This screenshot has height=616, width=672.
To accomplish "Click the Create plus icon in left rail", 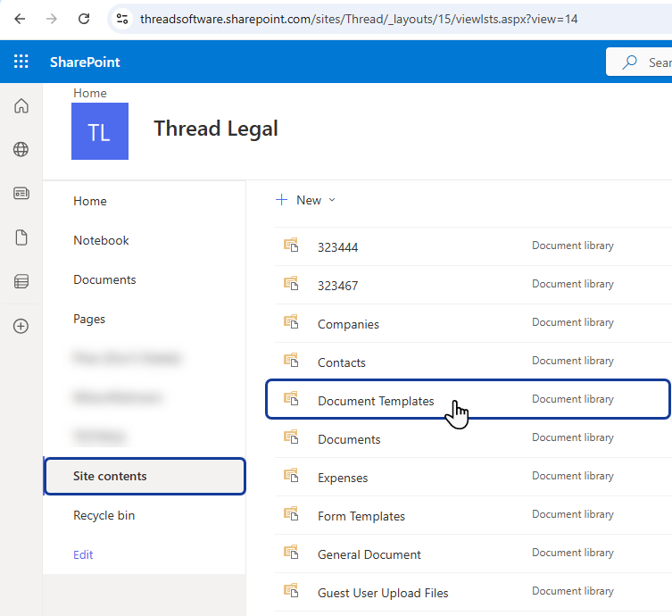I will pyautogui.click(x=21, y=326).
